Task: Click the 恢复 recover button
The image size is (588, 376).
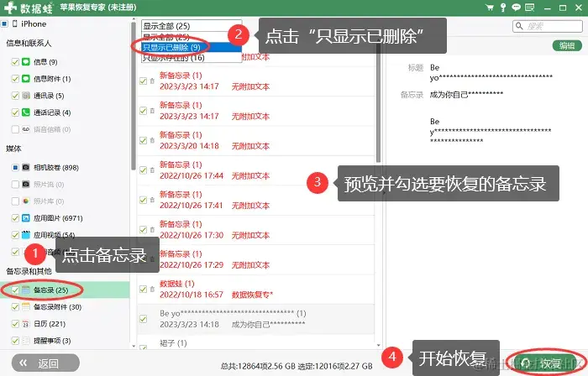Action: (545, 363)
